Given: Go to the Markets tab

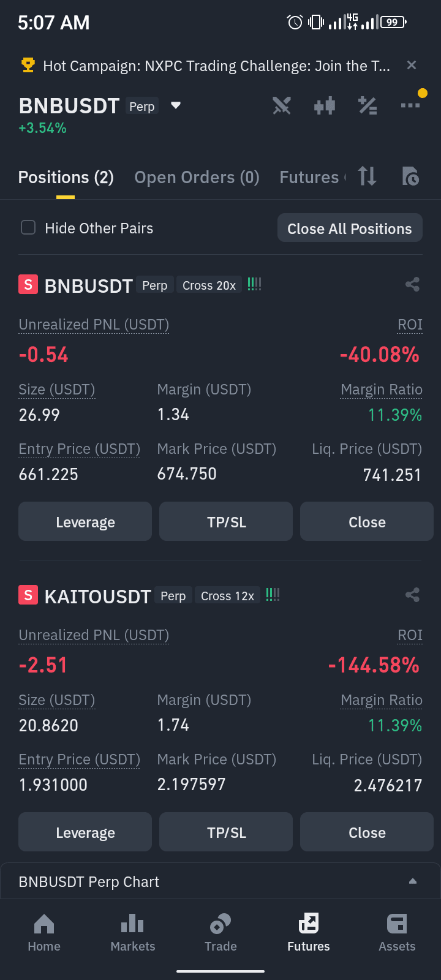Looking at the screenshot, I should pos(133,933).
